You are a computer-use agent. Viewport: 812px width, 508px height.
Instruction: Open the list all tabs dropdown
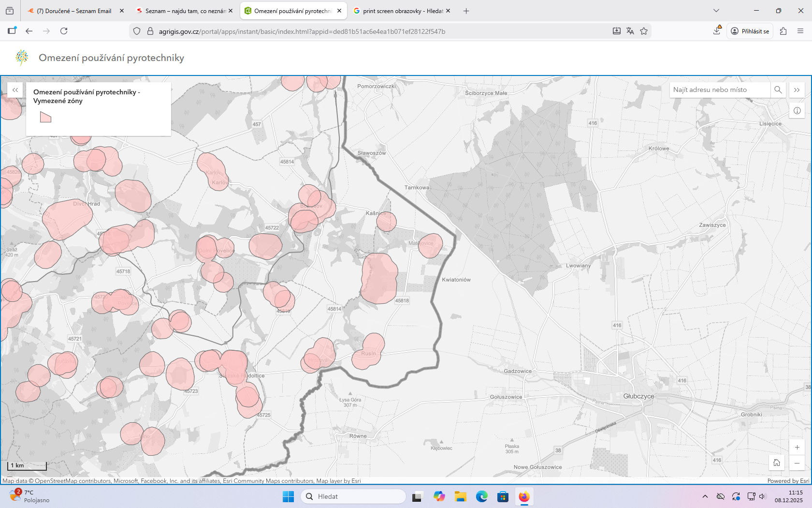point(716,11)
